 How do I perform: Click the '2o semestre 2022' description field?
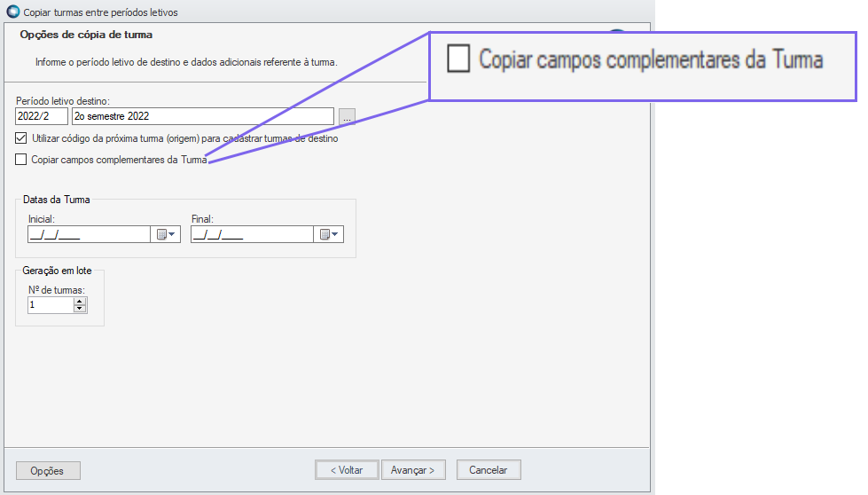pos(202,116)
